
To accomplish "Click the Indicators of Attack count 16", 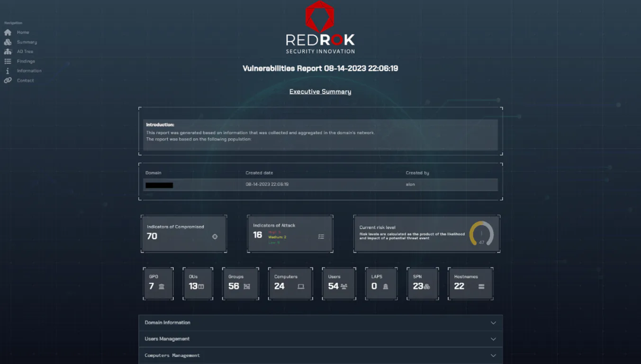I will [257, 235].
